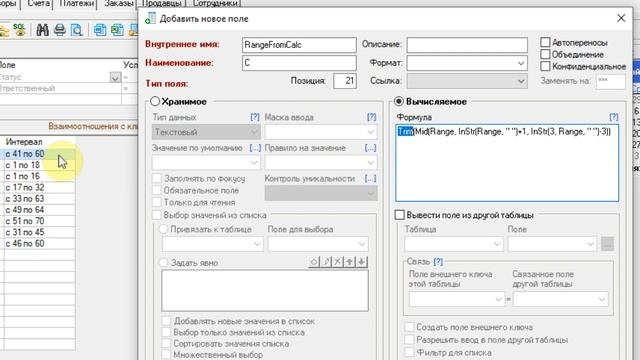Toggle Сортировать значения списка checkbox

pyautogui.click(x=166, y=344)
